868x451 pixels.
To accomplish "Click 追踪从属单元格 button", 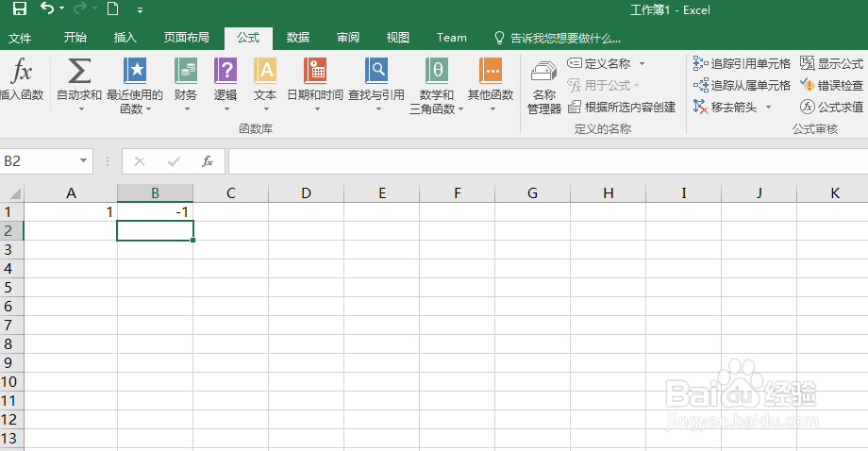I will [x=742, y=85].
